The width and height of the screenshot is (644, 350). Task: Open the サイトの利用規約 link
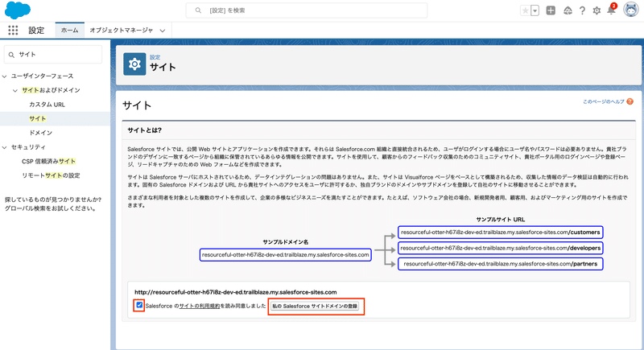pos(199,306)
